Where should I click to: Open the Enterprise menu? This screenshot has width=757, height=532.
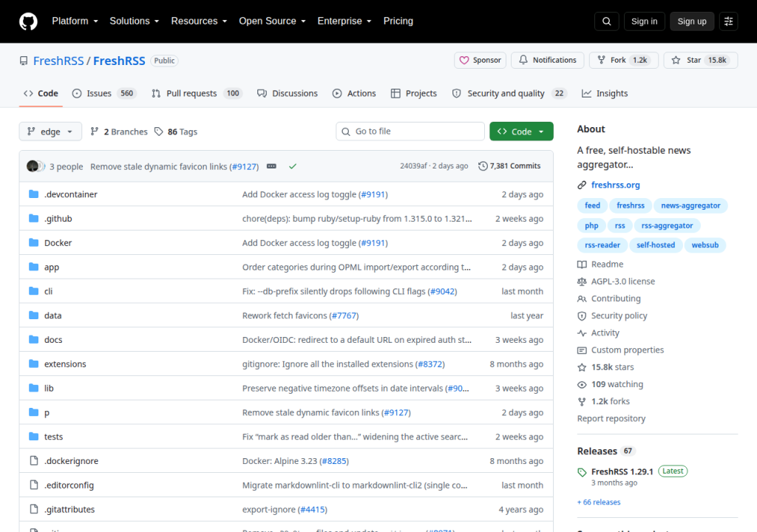coord(344,21)
